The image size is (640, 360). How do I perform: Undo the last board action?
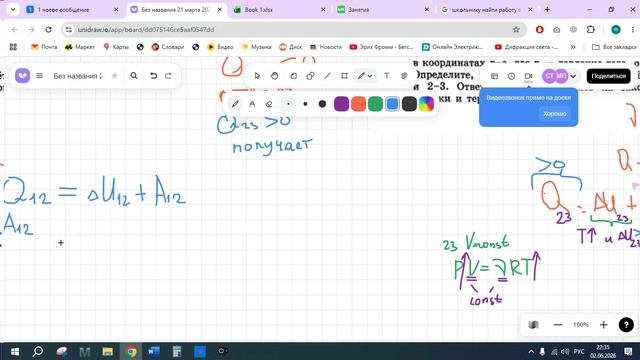pyautogui.click(x=153, y=76)
